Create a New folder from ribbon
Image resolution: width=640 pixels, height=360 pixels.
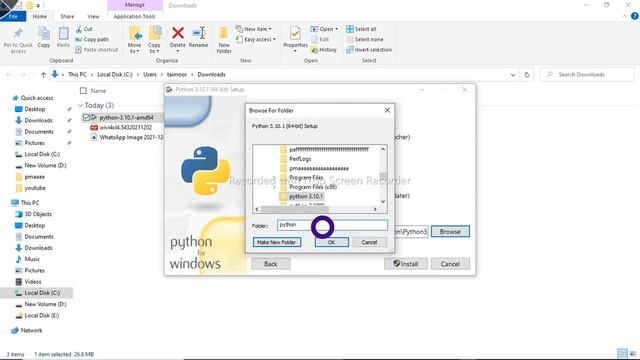coord(224,40)
